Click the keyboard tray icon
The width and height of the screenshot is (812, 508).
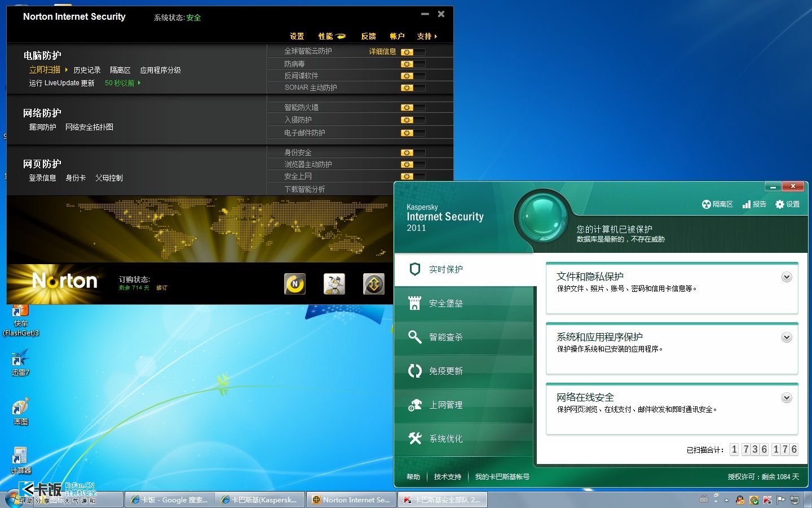tap(704, 500)
